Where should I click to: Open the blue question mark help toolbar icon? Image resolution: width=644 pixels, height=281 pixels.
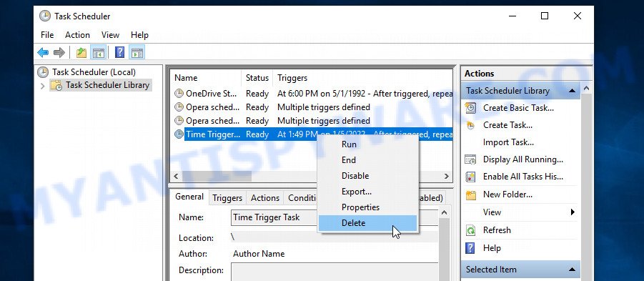click(x=119, y=53)
